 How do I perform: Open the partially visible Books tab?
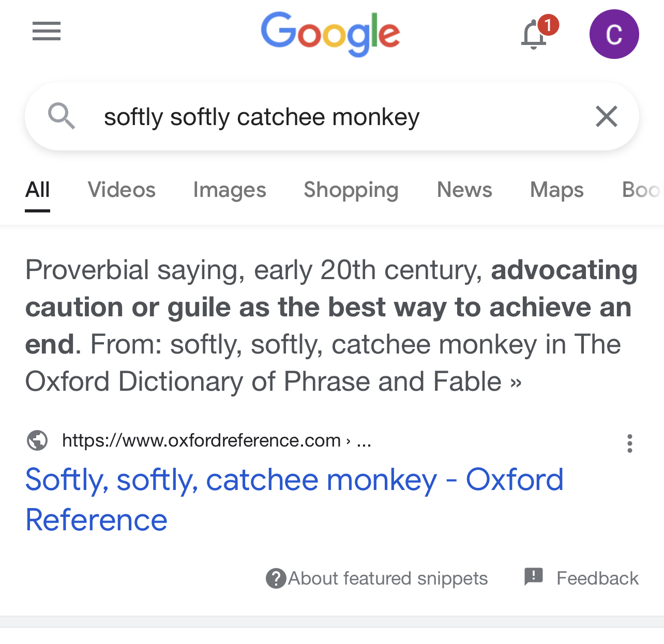tap(641, 190)
